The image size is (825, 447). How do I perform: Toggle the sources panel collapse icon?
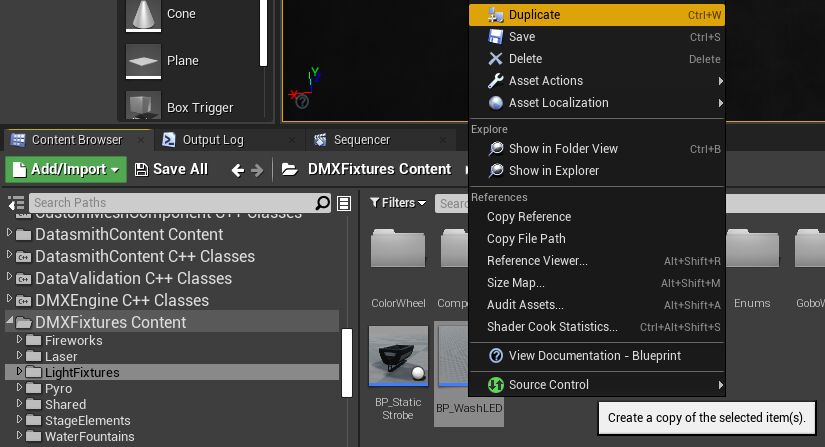(16, 203)
